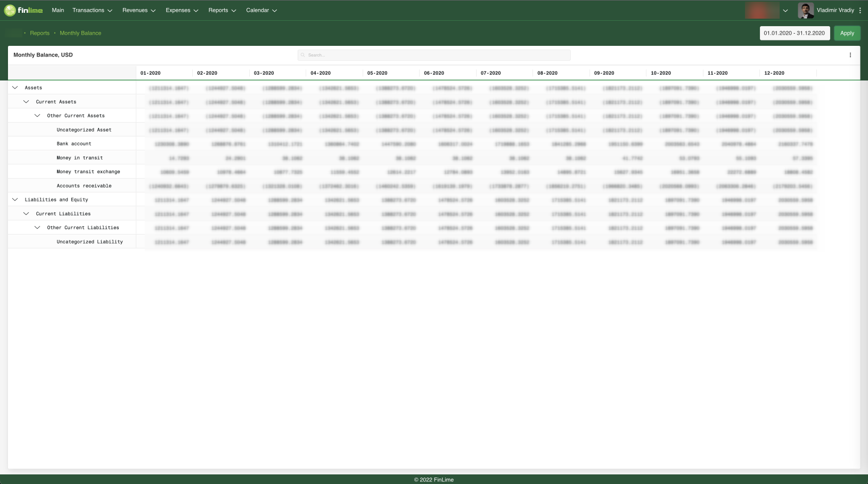The height and width of the screenshot is (484, 868).
Task: Click the FinLime logo
Action: [23, 10]
